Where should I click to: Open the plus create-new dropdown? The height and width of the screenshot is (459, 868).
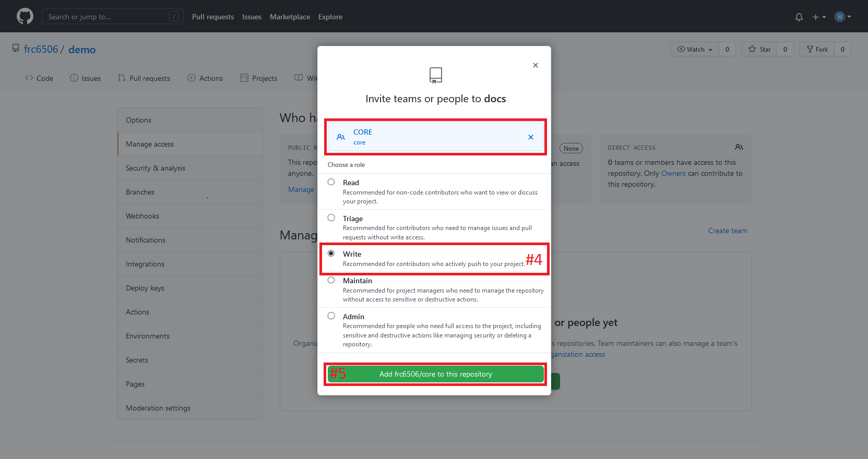(819, 17)
